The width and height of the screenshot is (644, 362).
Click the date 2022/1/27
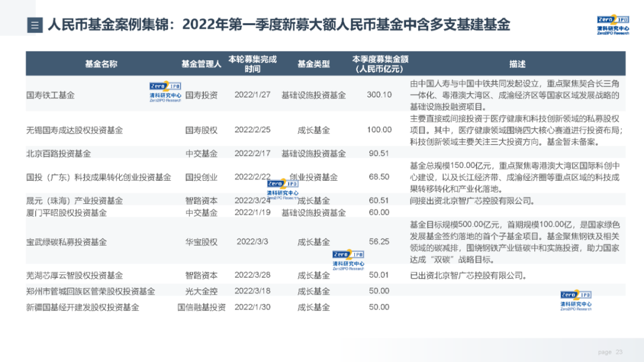click(x=253, y=95)
